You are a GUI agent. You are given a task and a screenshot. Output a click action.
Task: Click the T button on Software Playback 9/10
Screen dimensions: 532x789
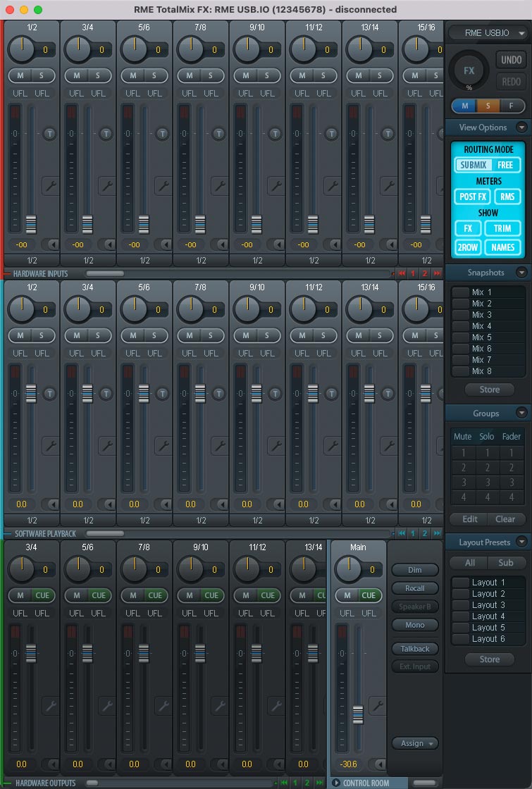275,393
